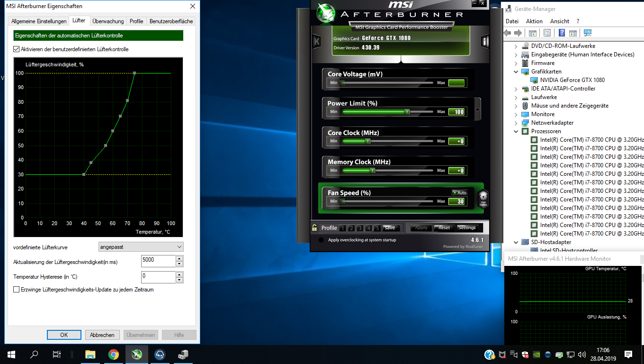Click the blue help icon in Geräte-Manager toolbar

[562, 33]
